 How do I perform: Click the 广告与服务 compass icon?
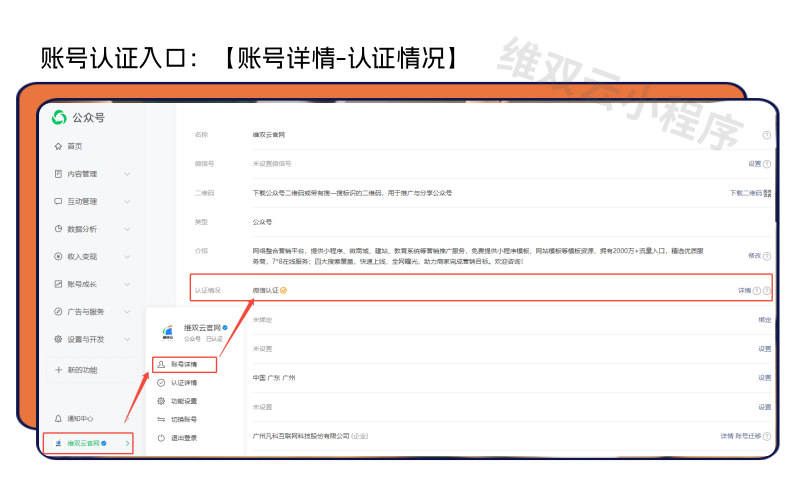pyautogui.click(x=58, y=312)
